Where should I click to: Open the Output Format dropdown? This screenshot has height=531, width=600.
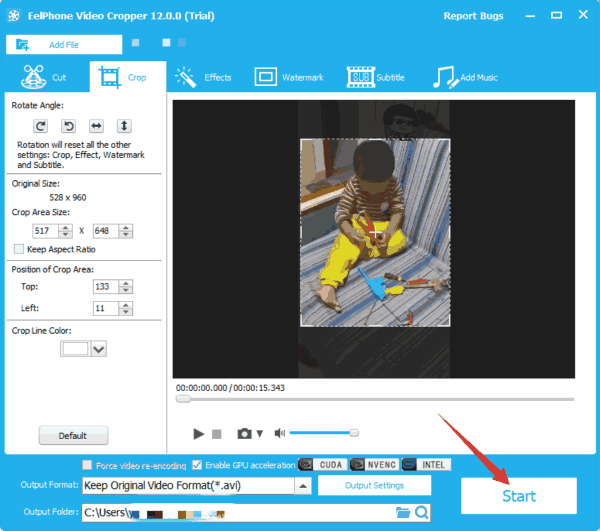303,486
